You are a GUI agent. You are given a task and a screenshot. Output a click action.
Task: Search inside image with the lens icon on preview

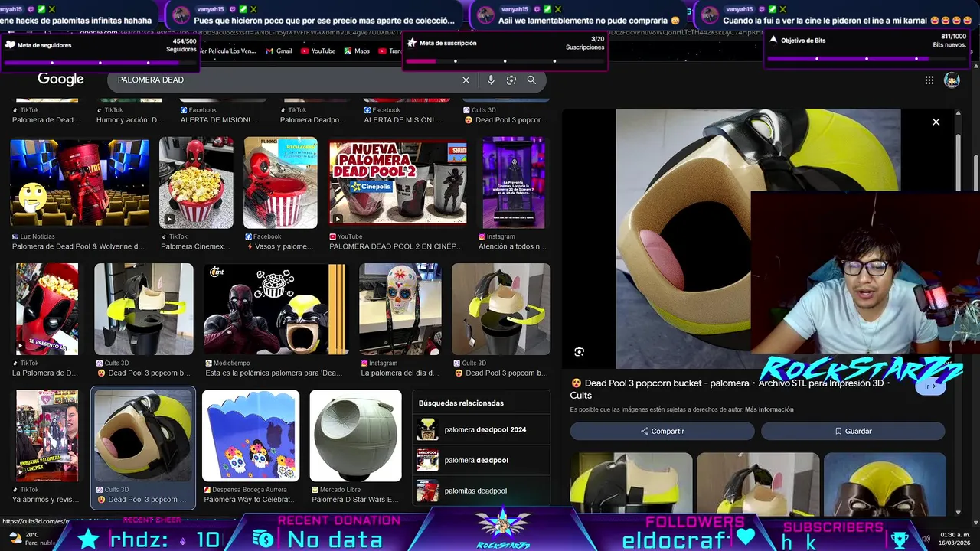pos(580,351)
